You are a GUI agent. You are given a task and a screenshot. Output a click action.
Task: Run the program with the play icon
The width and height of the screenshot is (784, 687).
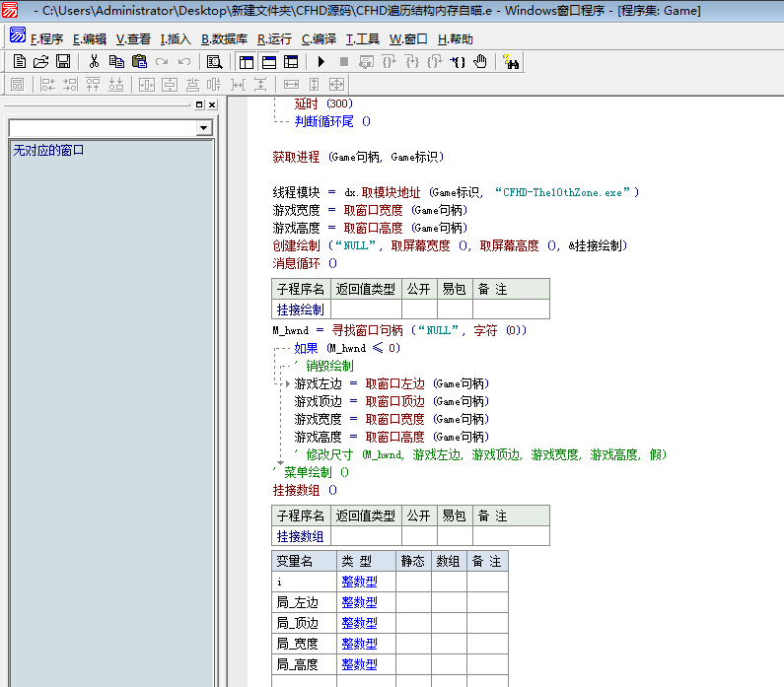(321, 61)
